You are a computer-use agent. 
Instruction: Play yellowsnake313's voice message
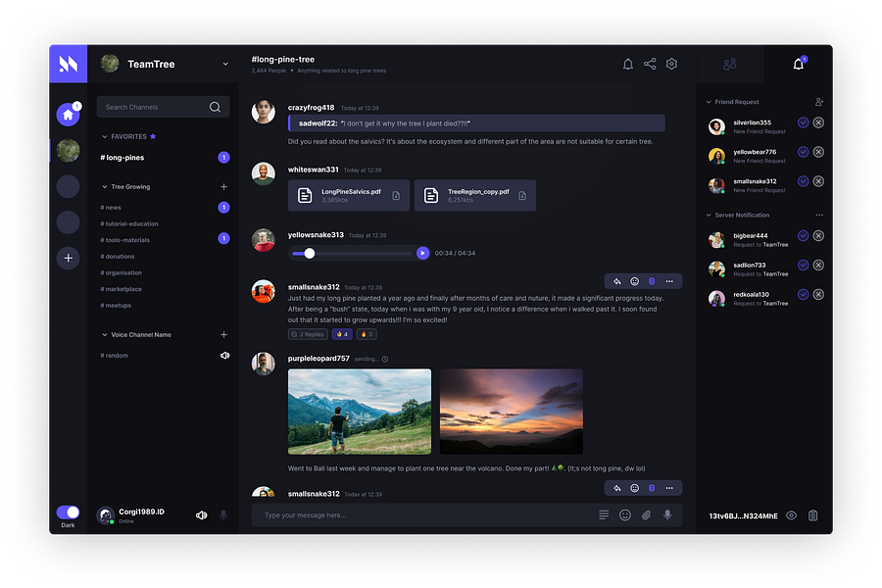[422, 253]
